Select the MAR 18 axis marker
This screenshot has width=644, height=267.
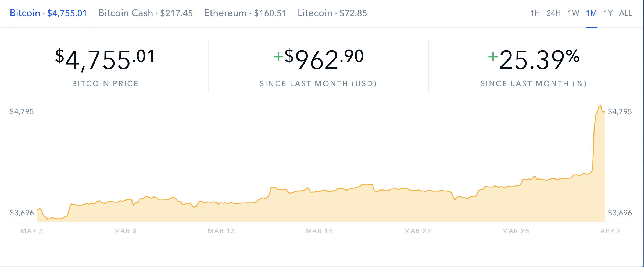click(x=319, y=231)
